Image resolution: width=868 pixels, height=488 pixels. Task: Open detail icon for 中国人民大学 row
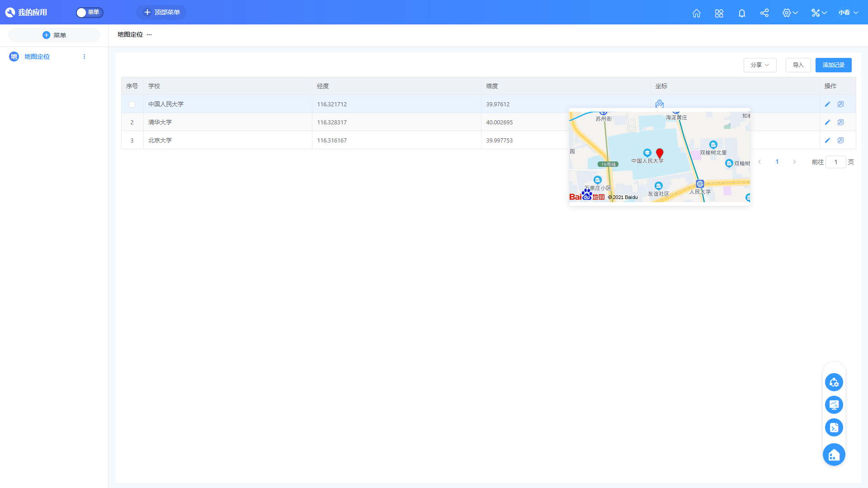click(x=840, y=104)
